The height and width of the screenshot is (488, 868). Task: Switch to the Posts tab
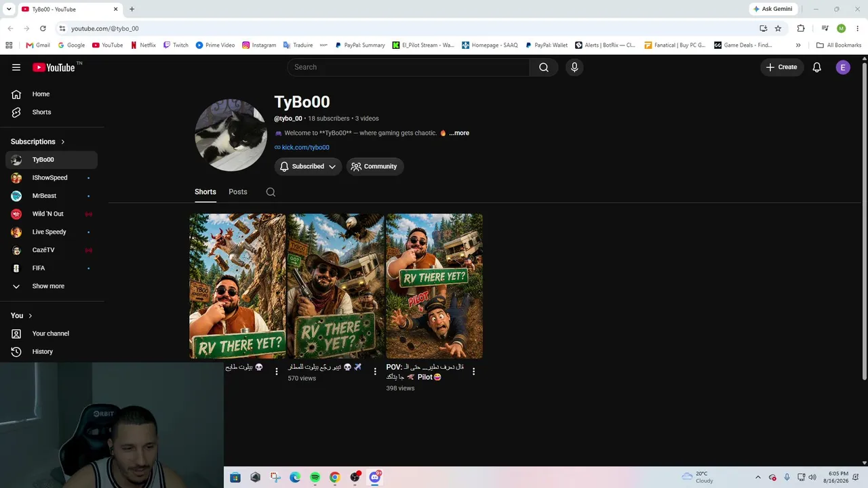(x=238, y=192)
